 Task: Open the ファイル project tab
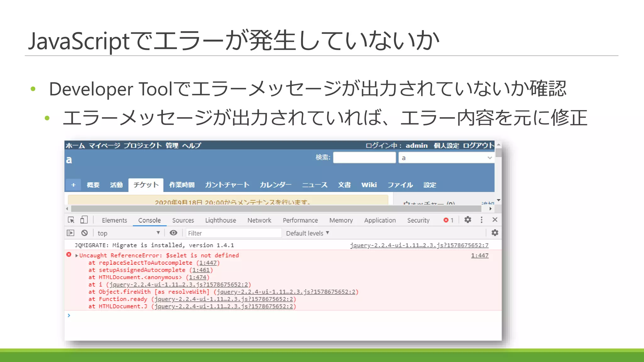click(400, 185)
